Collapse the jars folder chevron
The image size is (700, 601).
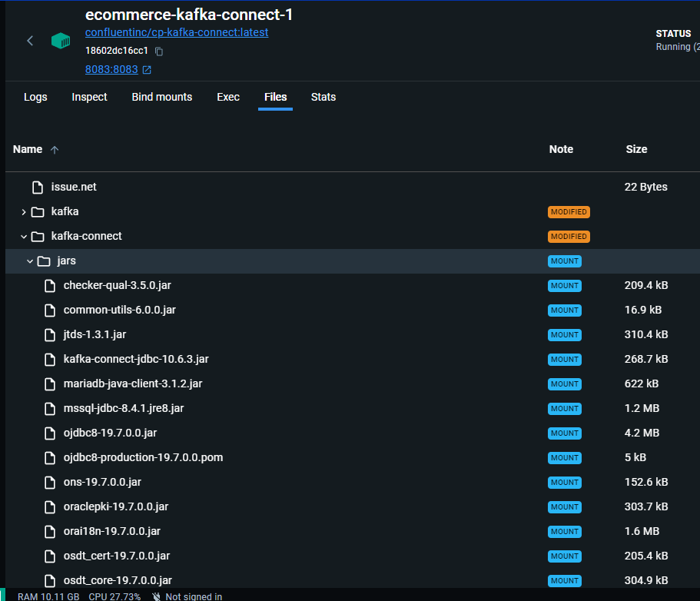tap(30, 261)
